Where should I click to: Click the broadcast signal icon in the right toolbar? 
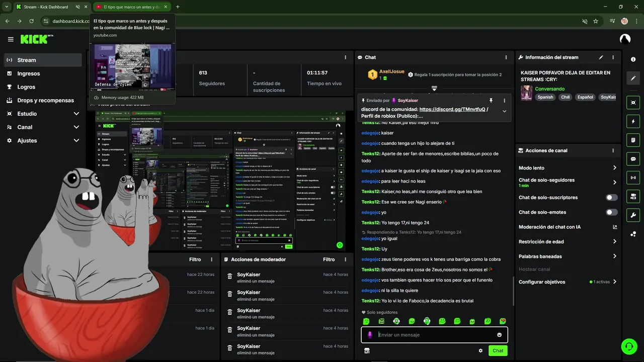[x=633, y=177]
